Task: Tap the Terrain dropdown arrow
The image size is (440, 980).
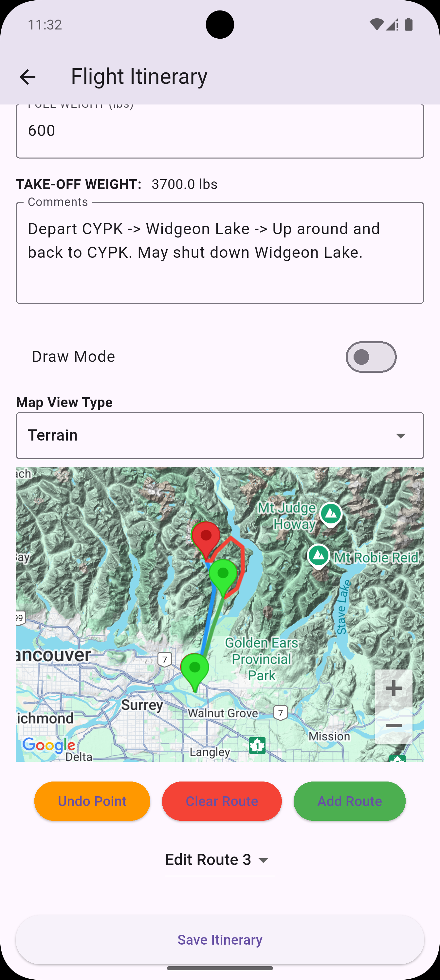Action: (400, 436)
